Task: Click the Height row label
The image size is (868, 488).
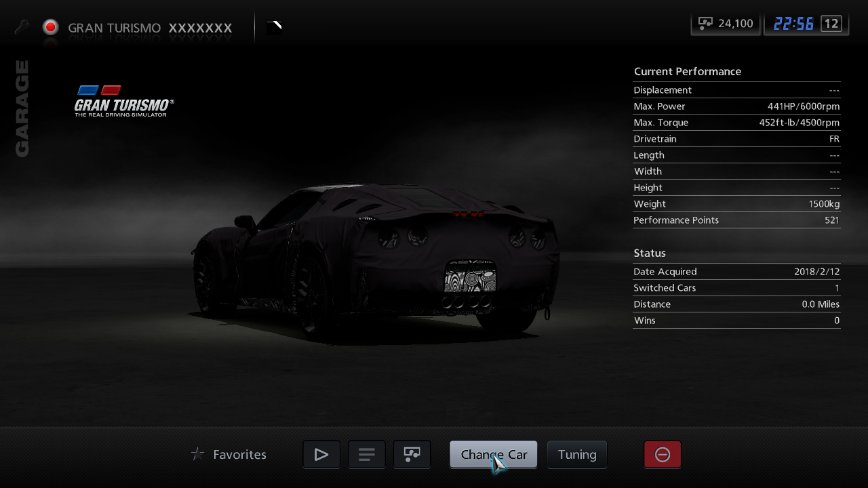Action: coord(648,188)
